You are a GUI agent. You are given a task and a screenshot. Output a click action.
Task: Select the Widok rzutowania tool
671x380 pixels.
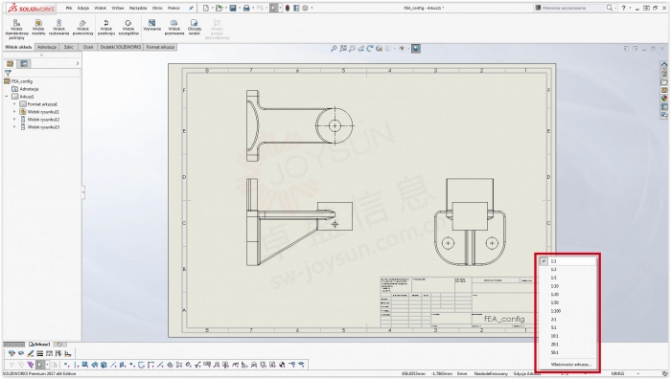[59, 27]
